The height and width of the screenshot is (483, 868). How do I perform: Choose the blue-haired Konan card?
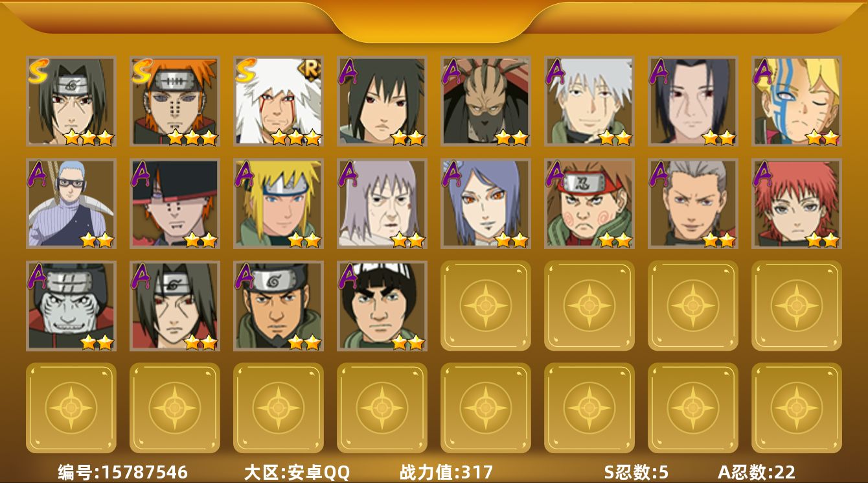point(486,204)
